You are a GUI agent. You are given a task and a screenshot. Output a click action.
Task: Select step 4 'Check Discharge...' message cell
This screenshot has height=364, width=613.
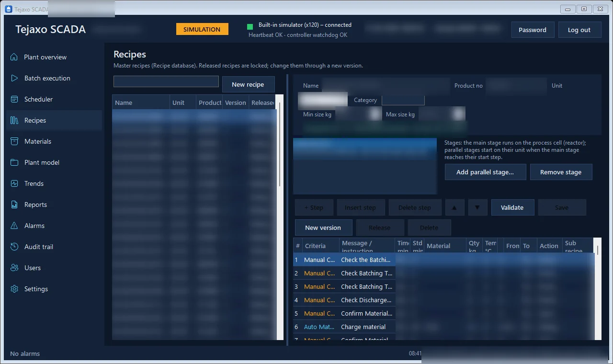367,300
